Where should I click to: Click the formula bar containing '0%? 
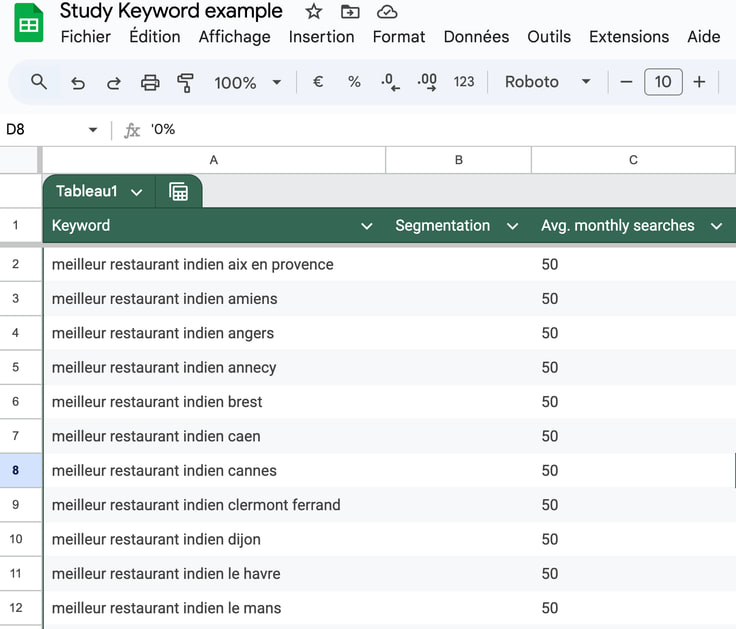tap(441, 130)
